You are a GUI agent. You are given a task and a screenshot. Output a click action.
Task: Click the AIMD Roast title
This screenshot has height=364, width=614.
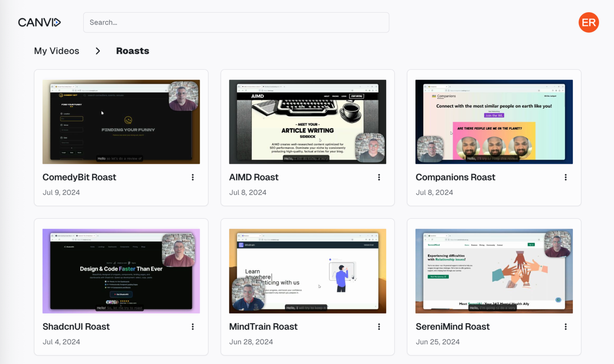tap(254, 177)
